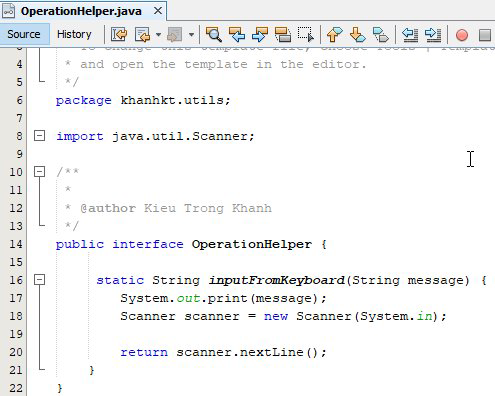This screenshot has height=396, width=495.
Task: Click the 'interface' keyword
Action: pyautogui.click(x=148, y=244)
